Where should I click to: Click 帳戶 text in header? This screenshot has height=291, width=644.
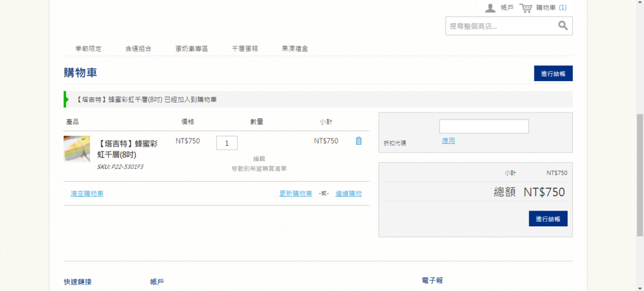tap(507, 8)
